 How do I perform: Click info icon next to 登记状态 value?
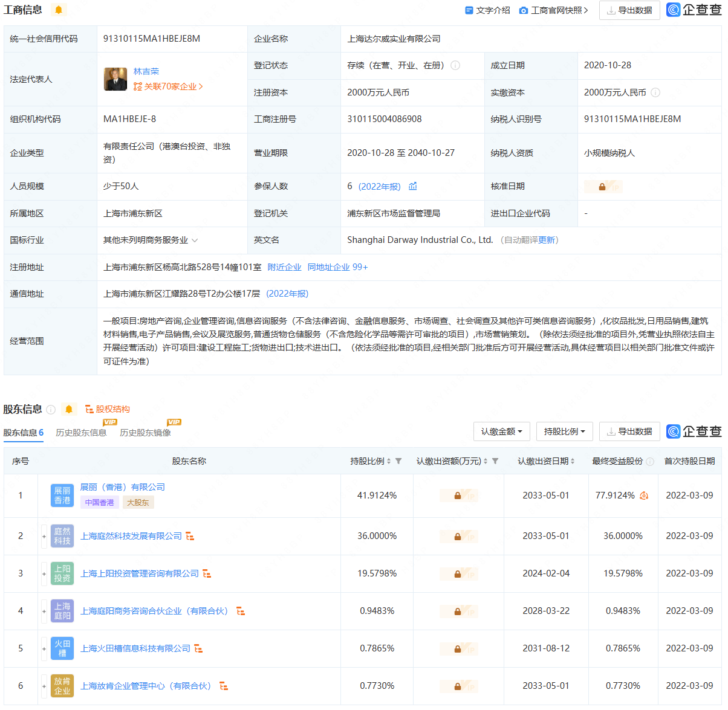click(x=455, y=65)
